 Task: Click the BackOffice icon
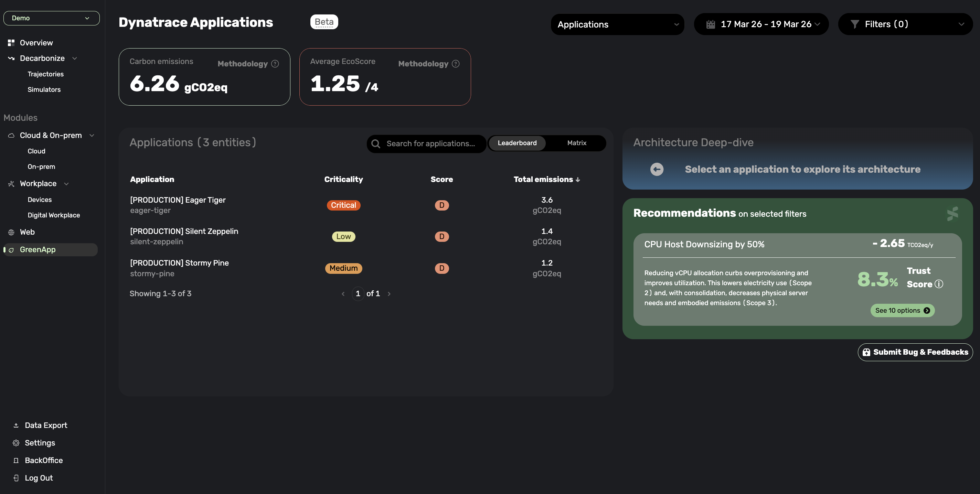(x=16, y=460)
